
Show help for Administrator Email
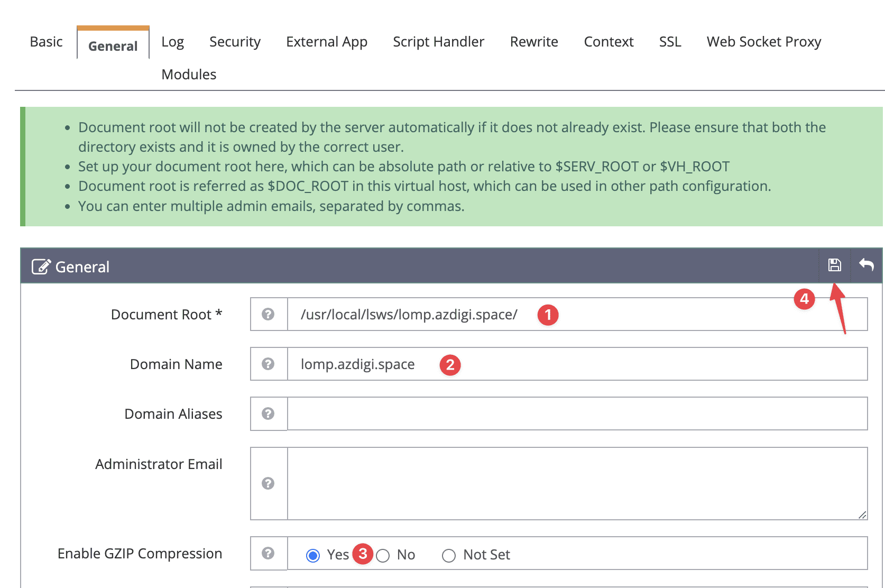click(268, 483)
